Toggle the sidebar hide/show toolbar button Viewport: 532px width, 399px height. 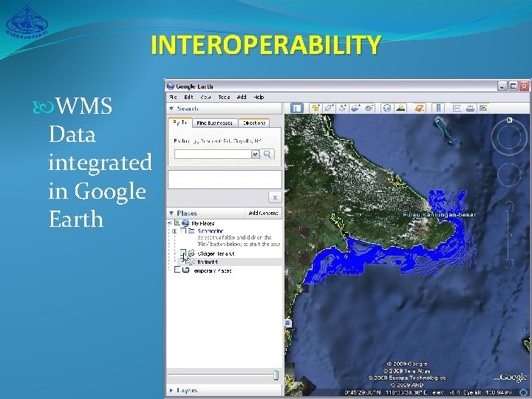click(x=296, y=108)
